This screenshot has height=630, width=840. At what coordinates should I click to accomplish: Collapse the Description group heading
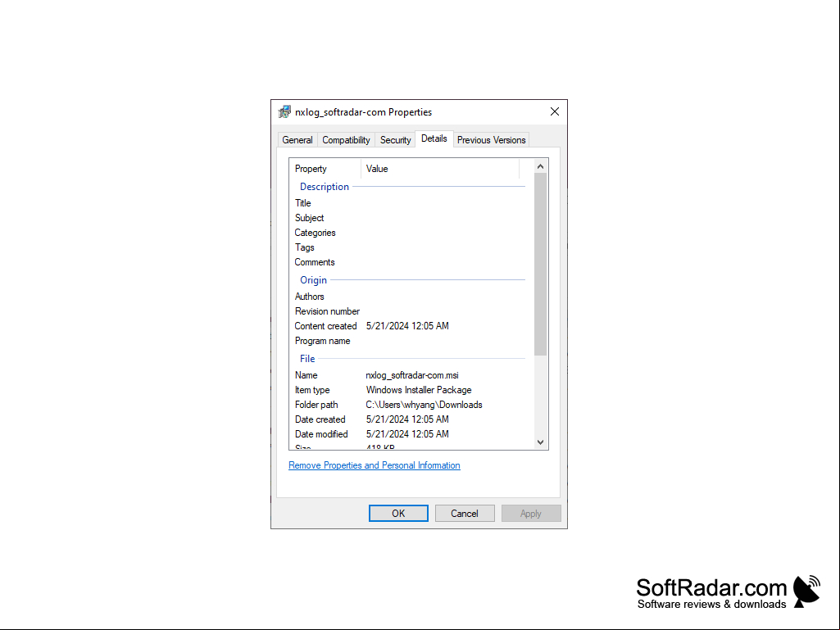(324, 187)
